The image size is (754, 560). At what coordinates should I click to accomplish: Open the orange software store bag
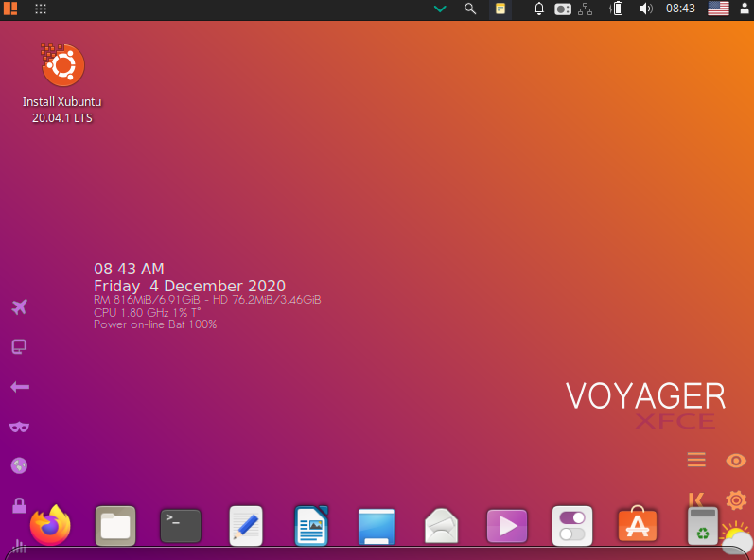(638, 524)
